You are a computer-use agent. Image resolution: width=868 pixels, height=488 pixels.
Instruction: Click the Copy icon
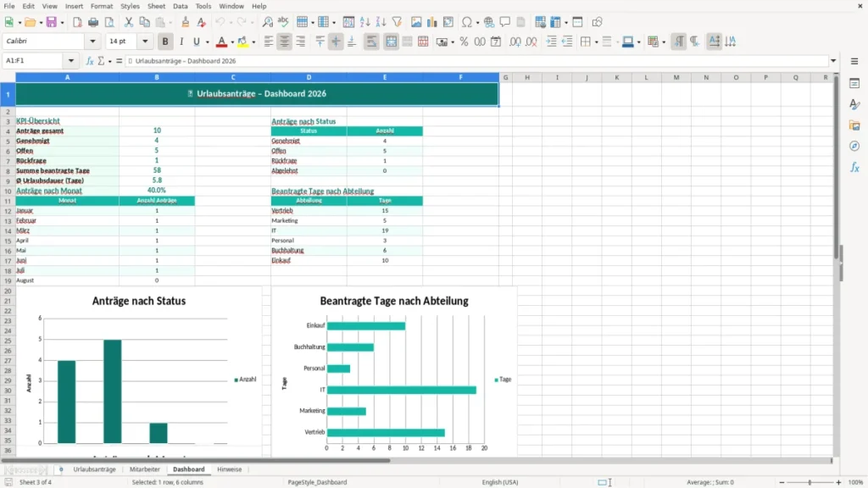coord(144,22)
